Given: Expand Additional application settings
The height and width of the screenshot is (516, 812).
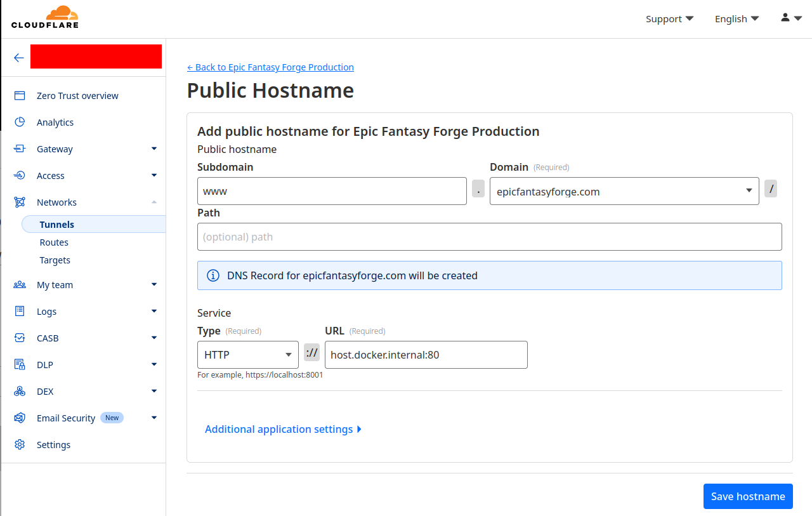Looking at the screenshot, I should (283, 429).
